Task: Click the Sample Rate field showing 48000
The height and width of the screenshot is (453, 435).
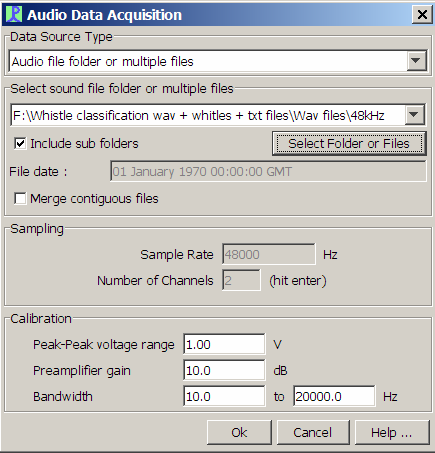Action: tap(268, 254)
